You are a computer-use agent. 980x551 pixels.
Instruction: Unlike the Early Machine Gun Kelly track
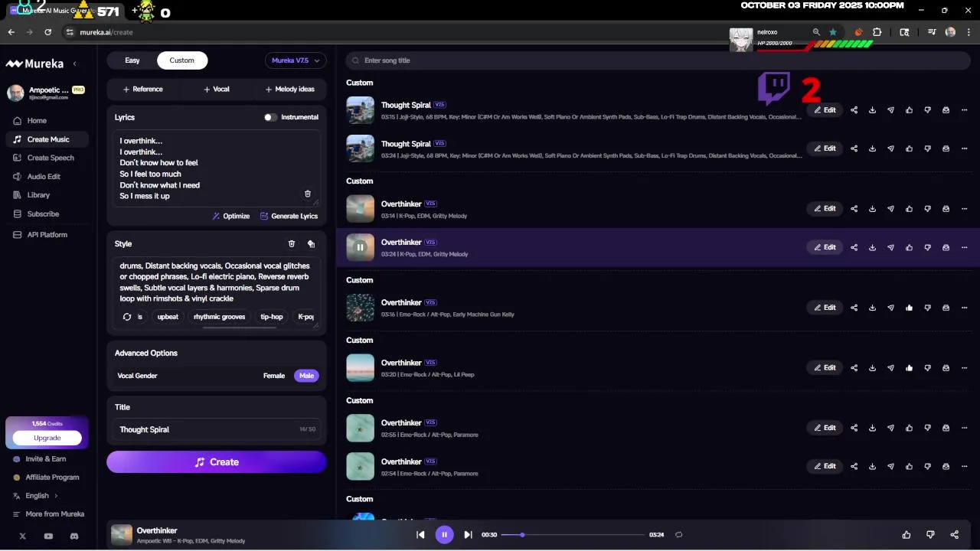(909, 308)
